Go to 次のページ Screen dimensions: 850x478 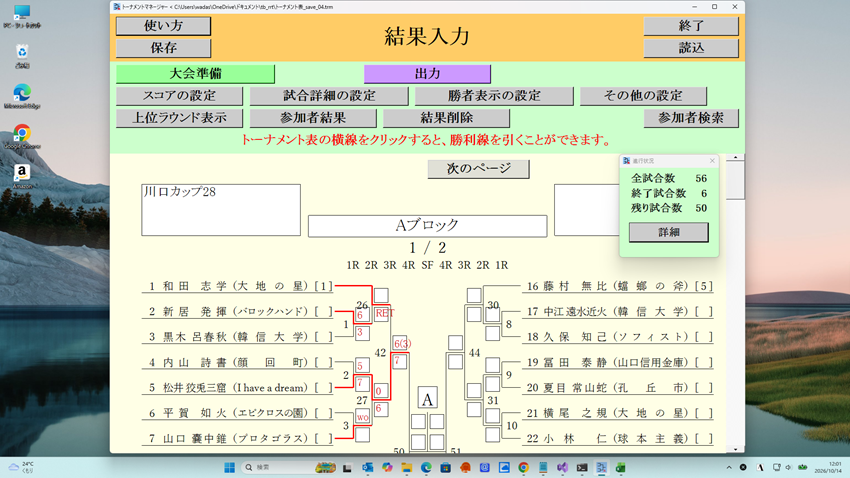coord(478,169)
